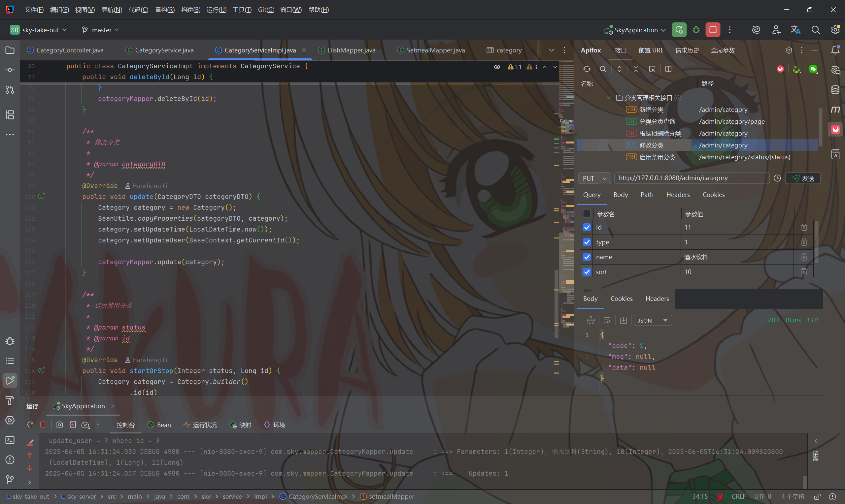Select the 启用禁用分类 API entry

click(x=657, y=157)
